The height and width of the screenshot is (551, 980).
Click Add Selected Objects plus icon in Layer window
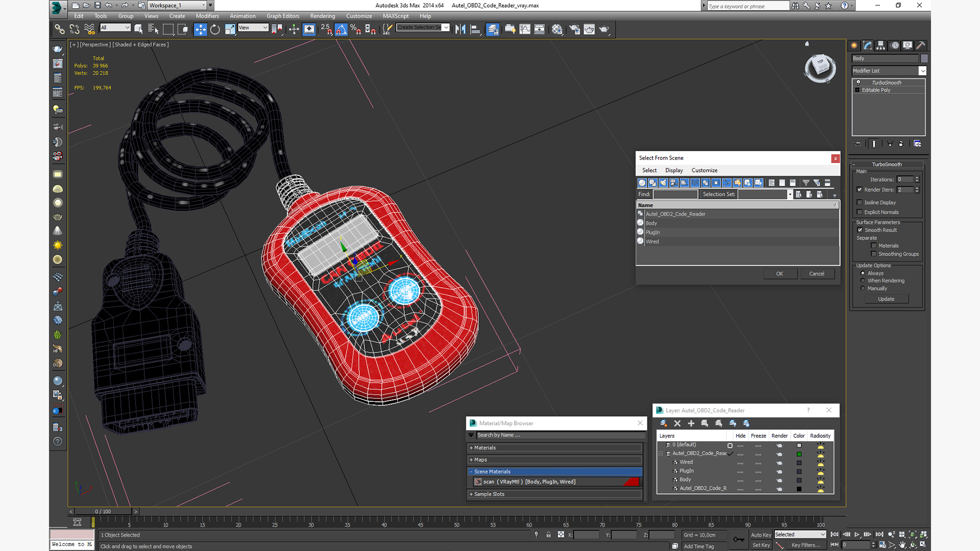tap(691, 423)
